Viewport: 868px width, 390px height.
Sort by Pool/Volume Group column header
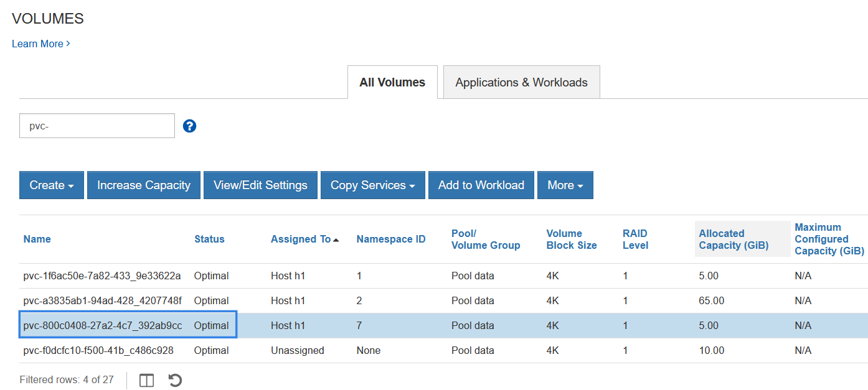pyautogui.click(x=486, y=239)
